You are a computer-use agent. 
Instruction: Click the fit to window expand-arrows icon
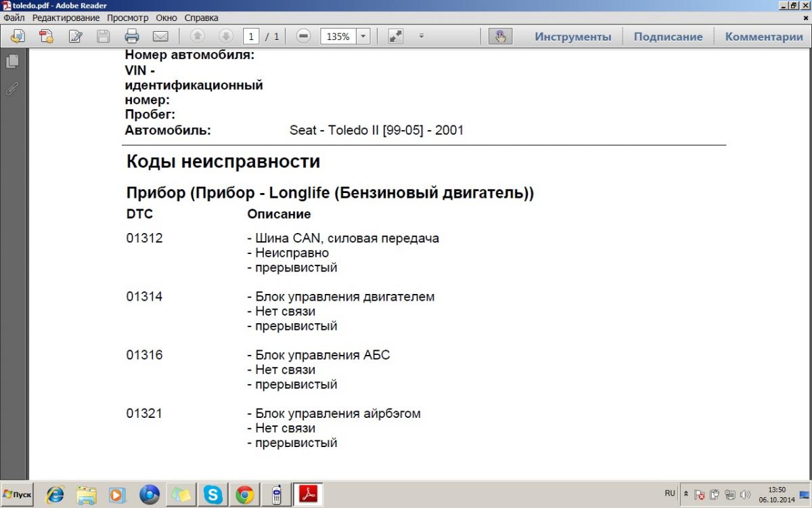(x=396, y=37)
